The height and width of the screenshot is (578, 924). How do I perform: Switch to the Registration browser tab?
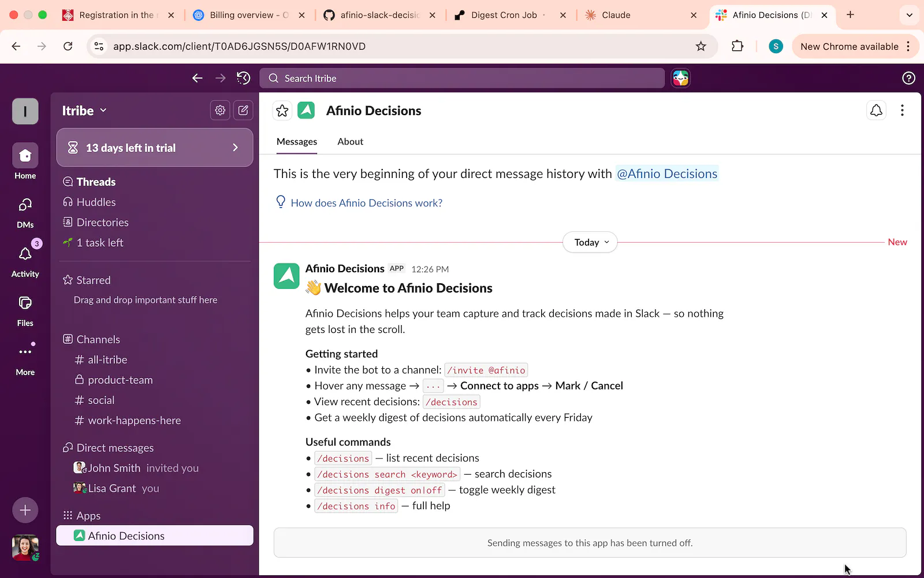(x=118, y=15)
